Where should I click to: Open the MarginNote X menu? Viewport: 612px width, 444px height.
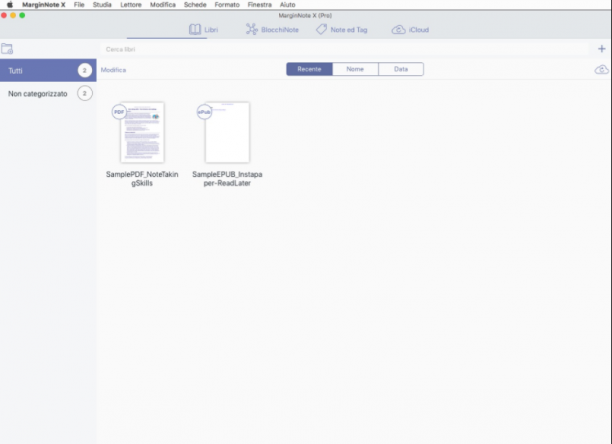coord(44,5)
